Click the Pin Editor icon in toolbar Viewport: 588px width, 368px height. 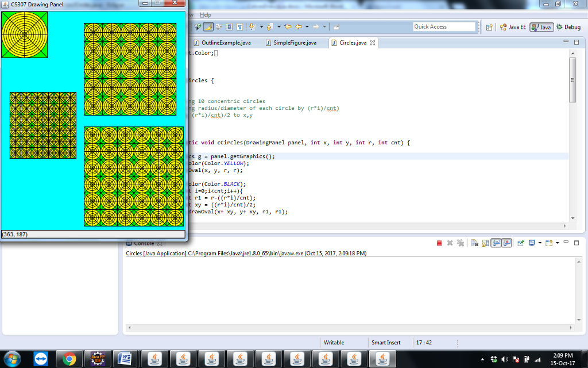(336, 26)
